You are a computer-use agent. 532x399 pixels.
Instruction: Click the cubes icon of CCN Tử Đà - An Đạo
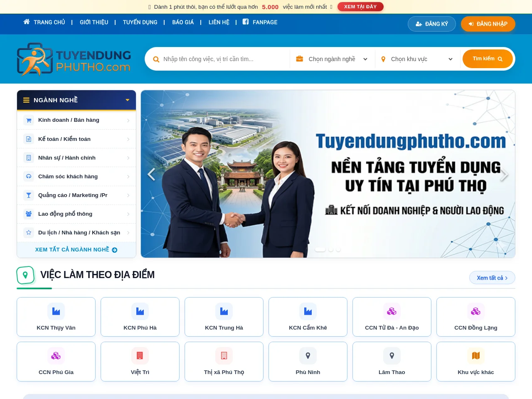click(x=392, y=311)
